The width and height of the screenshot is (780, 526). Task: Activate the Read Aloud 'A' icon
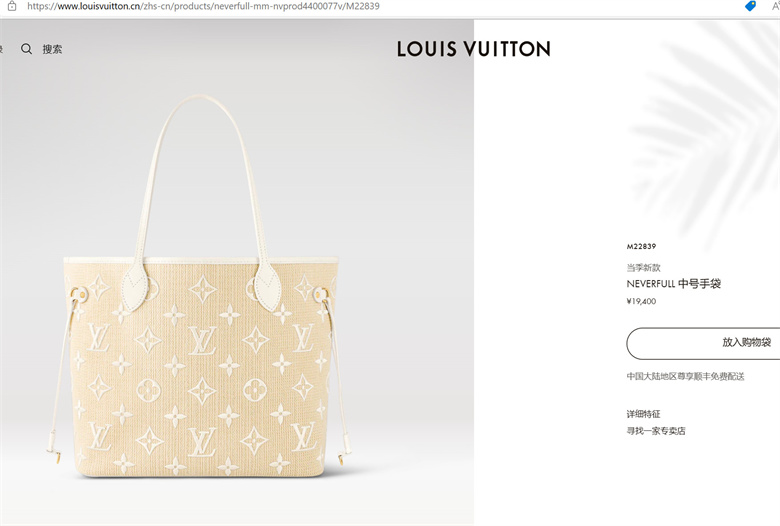point(776,6)
